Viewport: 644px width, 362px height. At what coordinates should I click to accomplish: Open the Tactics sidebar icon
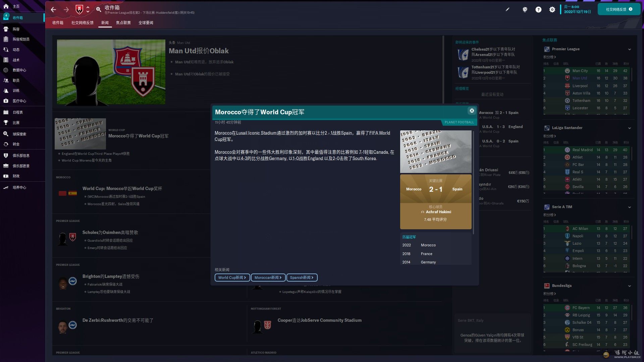(x=6, y=60)
